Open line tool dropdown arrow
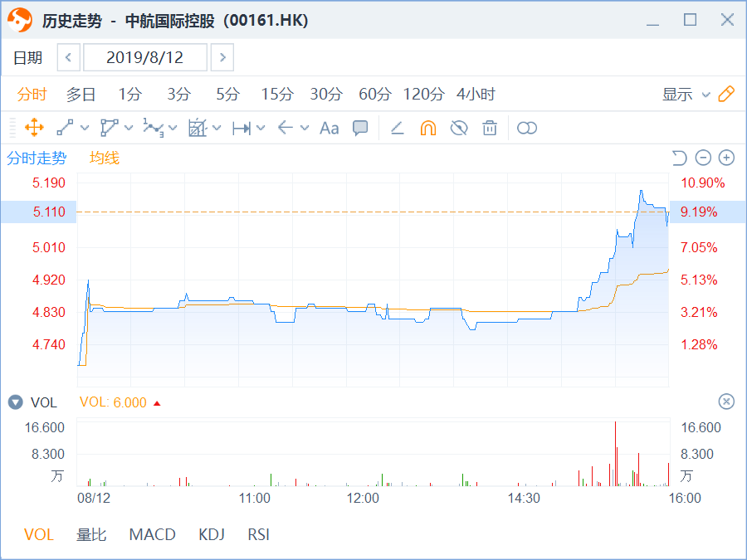Screen dimensions: 747x560 pos(85,128)
